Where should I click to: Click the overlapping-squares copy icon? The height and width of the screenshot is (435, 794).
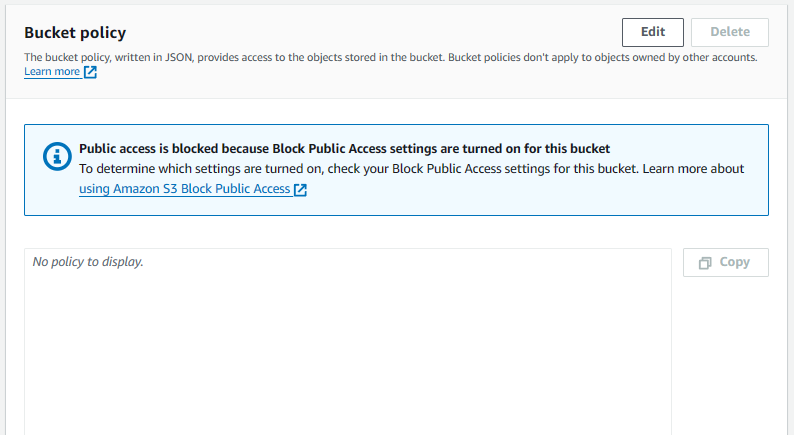tap(705, 263)
